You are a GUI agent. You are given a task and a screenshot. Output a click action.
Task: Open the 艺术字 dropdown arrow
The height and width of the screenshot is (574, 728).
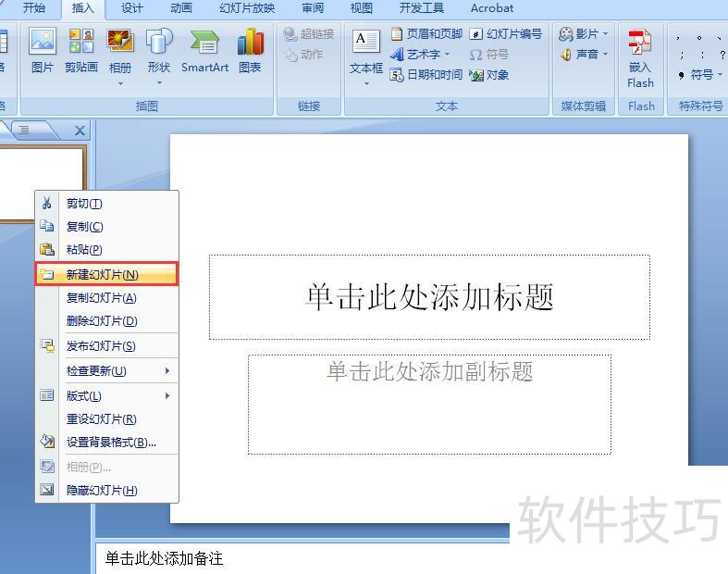coord(447,55)
